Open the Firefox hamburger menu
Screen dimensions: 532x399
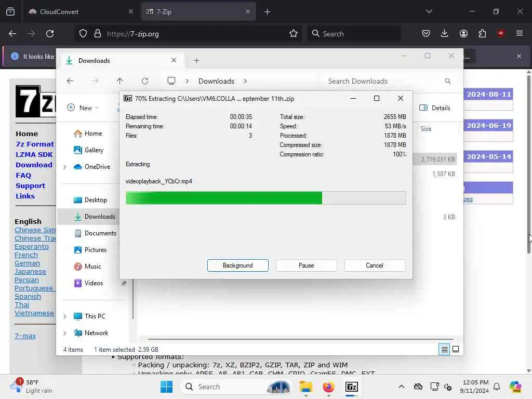520,33
